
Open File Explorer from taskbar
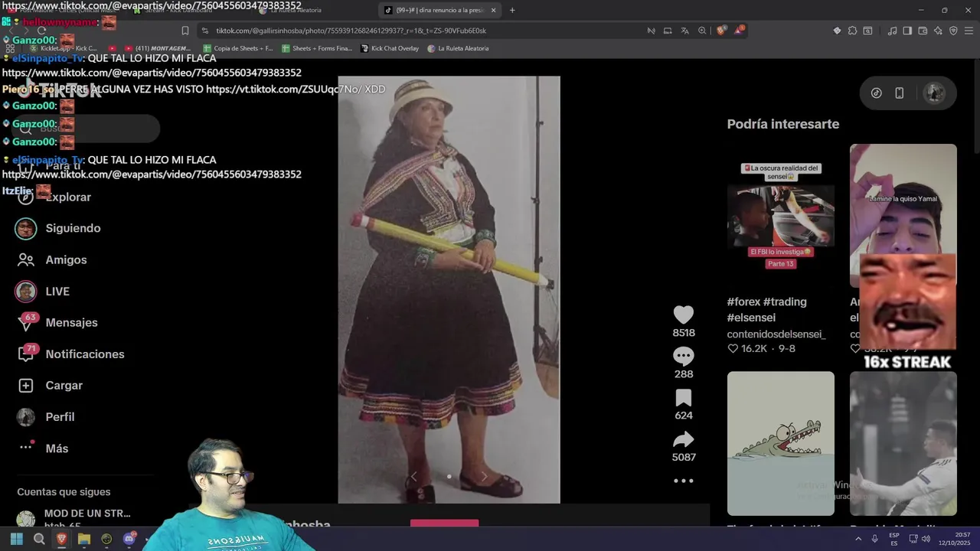point(84,540)
